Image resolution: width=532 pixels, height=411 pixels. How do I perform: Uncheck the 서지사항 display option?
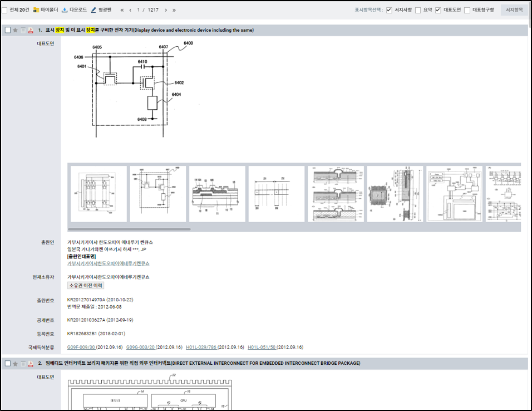click(x=390, y=10)
